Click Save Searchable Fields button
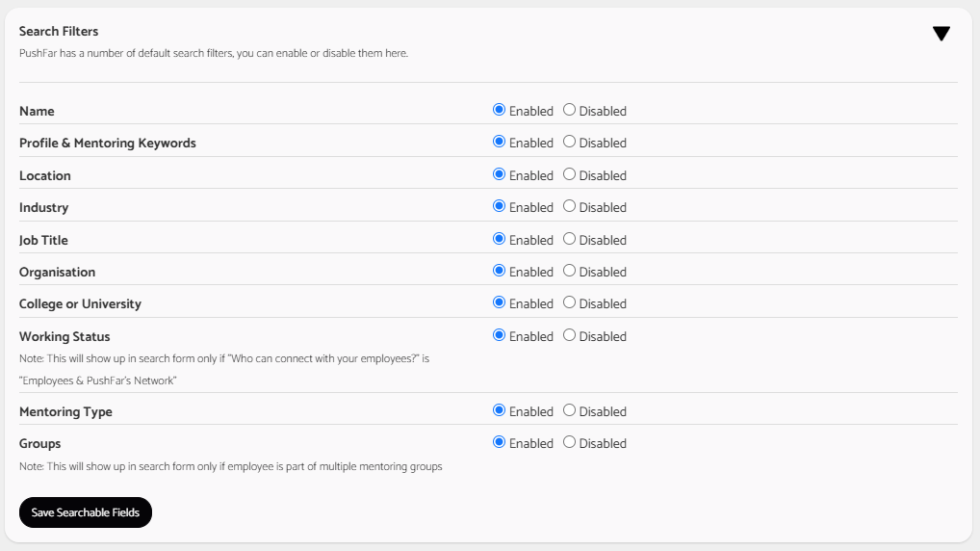Viewport: 980px width, 551px height. 86,512
